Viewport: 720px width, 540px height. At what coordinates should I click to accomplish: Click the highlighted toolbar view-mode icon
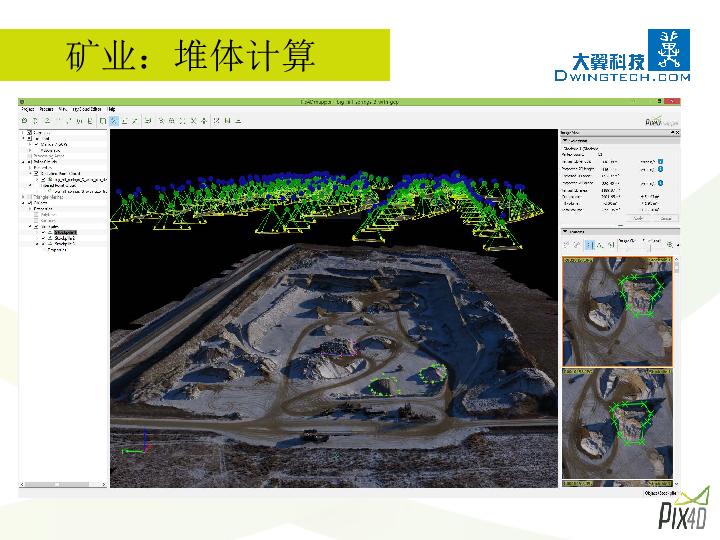tap(113, 120)
